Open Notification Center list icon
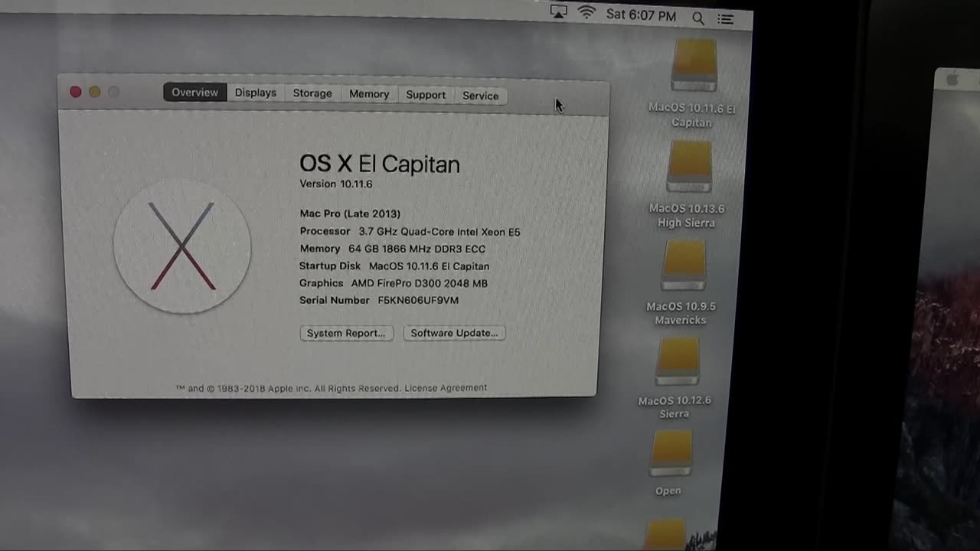The image size is (980, 551). click(x=726, y=19)
